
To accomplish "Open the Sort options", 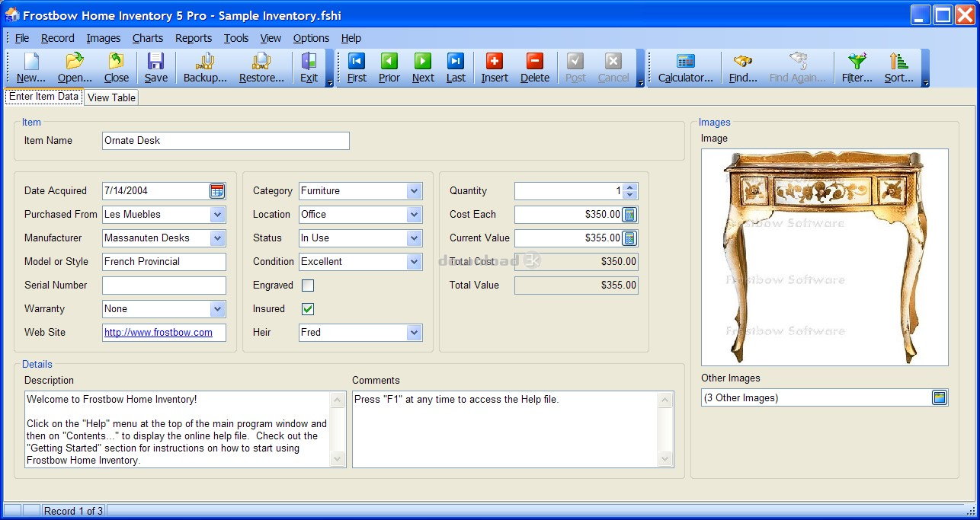I will click(x=898, y=68).
